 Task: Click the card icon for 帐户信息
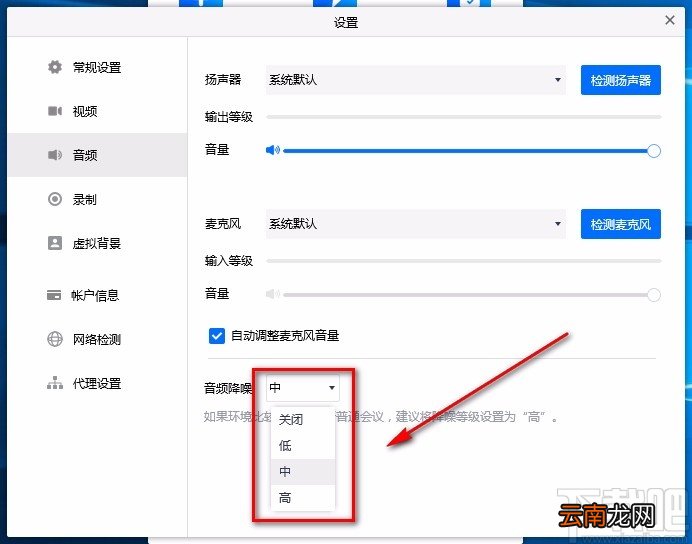tap(54, 295)
